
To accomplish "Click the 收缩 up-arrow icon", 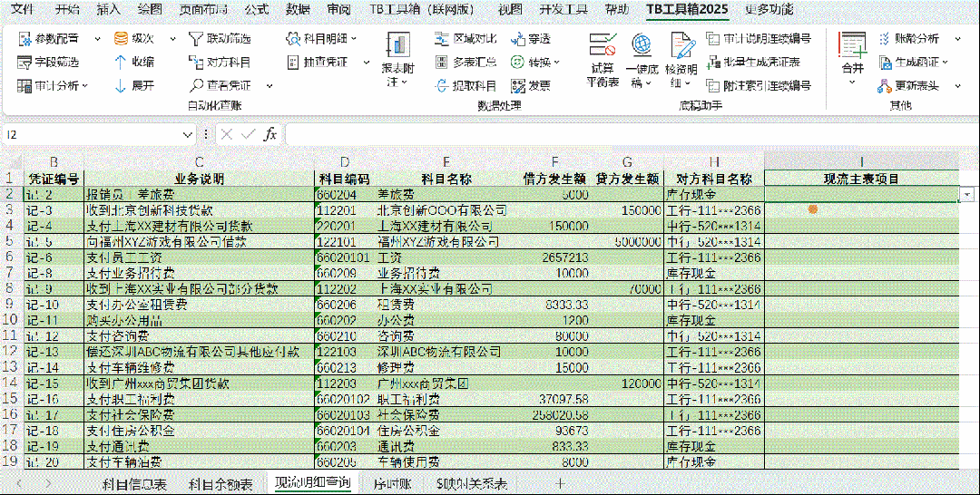I will 120,62.
